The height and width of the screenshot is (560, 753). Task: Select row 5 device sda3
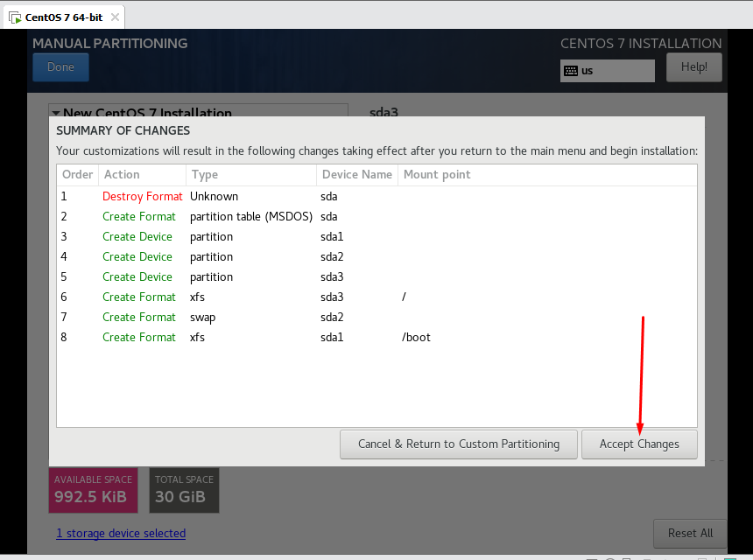tap(332, 277)
